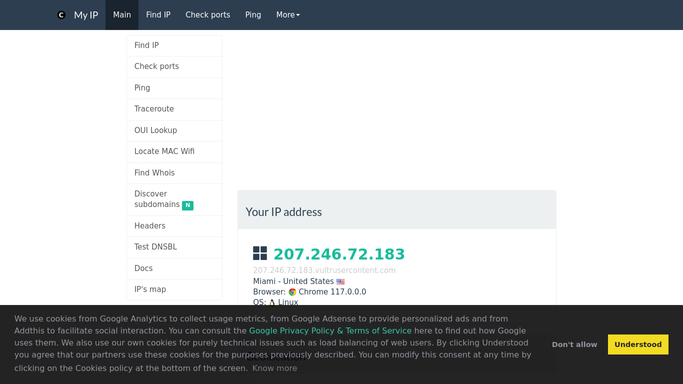683x384 pixels.
Task: Select Check ports in the top navigation
Action: (208, 15)
